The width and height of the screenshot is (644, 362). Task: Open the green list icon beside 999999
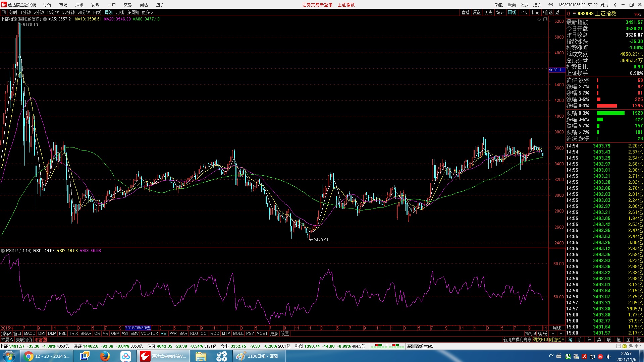click(574, 14)
